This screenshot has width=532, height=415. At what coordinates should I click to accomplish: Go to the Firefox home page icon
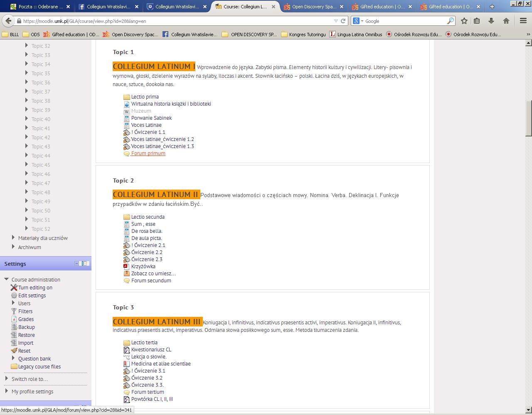(506, 21)
